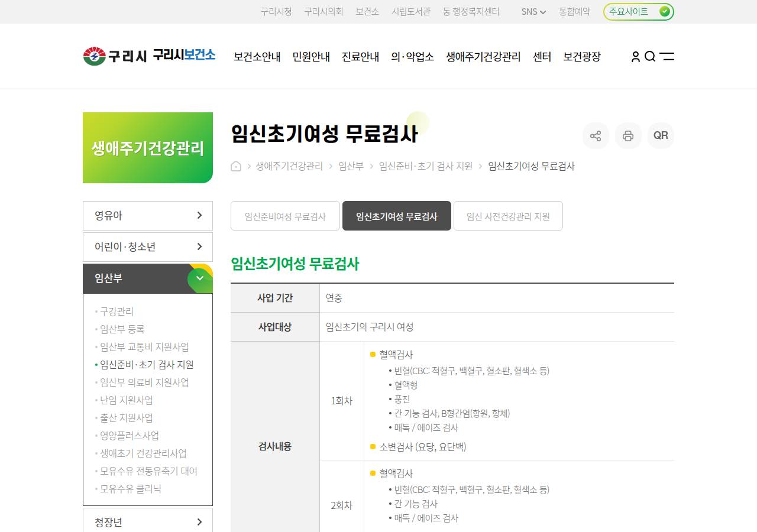The height and width of the screenshot is (532, 757).
Task: Click 혈액형 list item
Action: tap(406, 385)
